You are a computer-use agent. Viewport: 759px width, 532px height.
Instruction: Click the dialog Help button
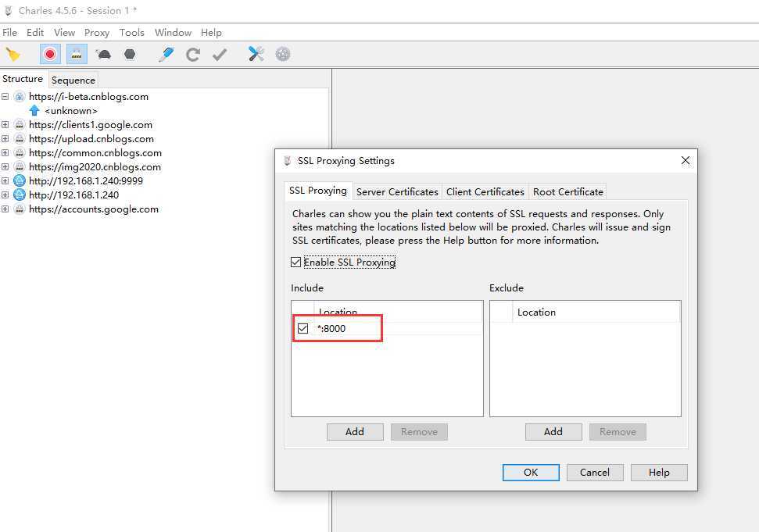click(x=659, y=473)
